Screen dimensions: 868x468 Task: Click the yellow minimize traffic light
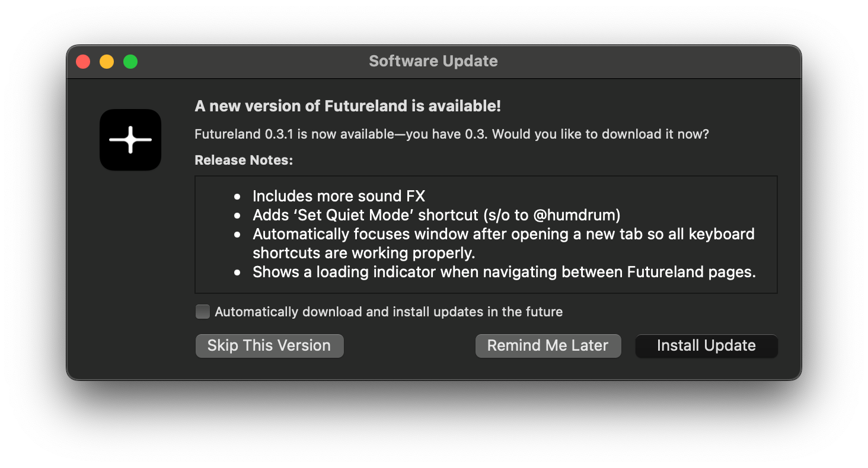click(107, 61)
